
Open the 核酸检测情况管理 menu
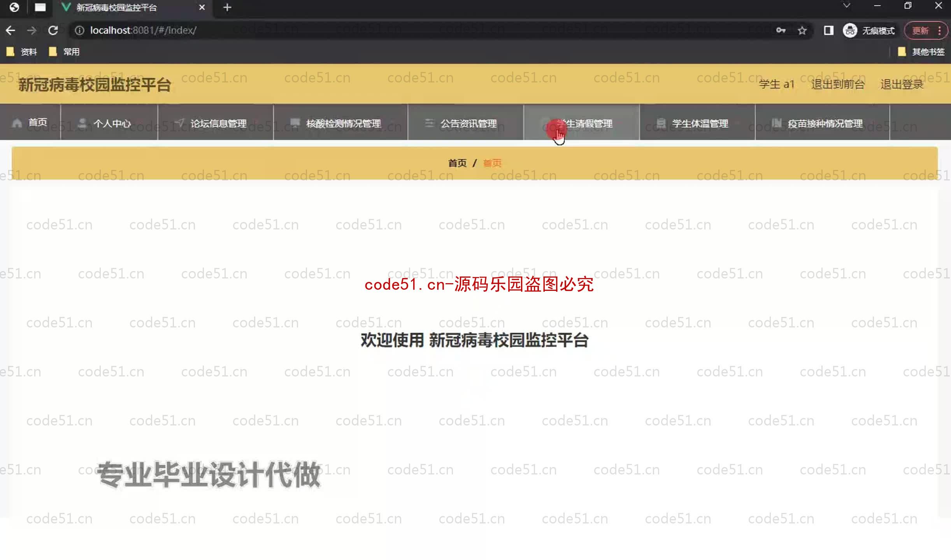pyautogui.click(x=341, y=122)
